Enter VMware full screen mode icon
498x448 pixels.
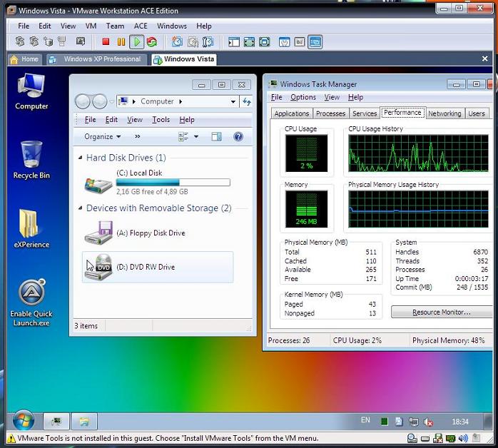[x=249, y=42]
